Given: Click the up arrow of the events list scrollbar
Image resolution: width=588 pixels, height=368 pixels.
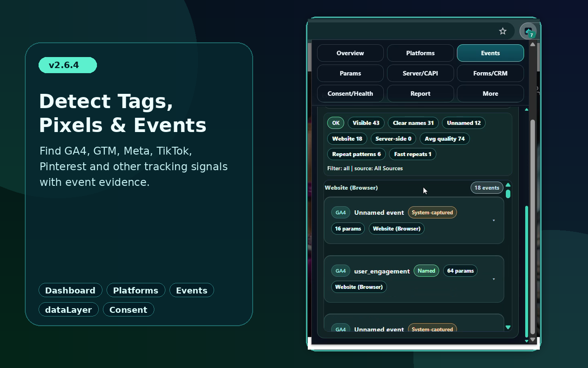Looking at the screenshot, I should pos(508,185).
